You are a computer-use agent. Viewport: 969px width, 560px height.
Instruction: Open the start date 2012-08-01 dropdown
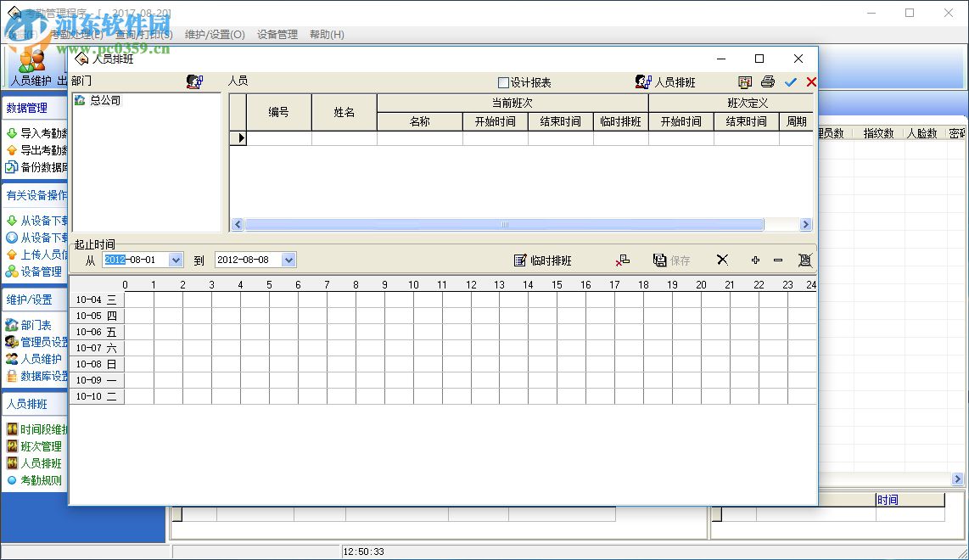click(175, 260)
